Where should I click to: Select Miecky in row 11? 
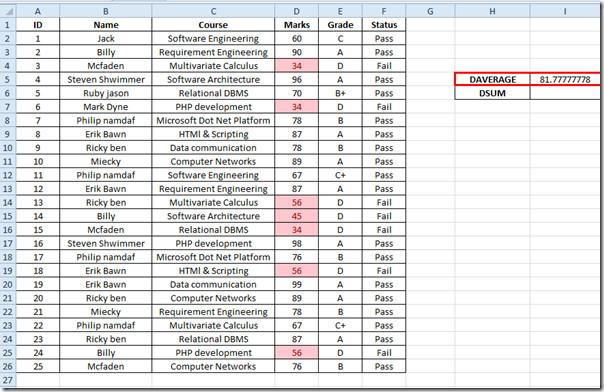pos(106,162)
